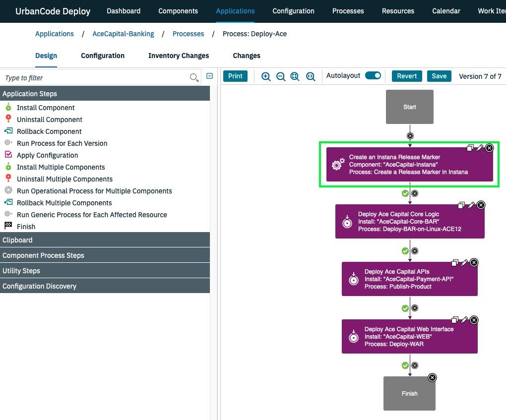
Task: Edit the Create an Instana Release Marker step
Action: (x=480, y=147)
